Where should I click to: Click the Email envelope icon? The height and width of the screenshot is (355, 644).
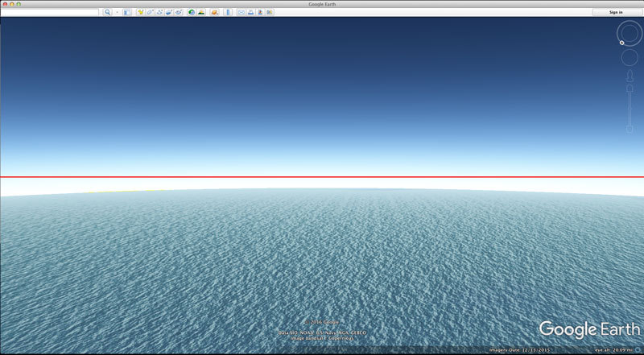(241, 12)
